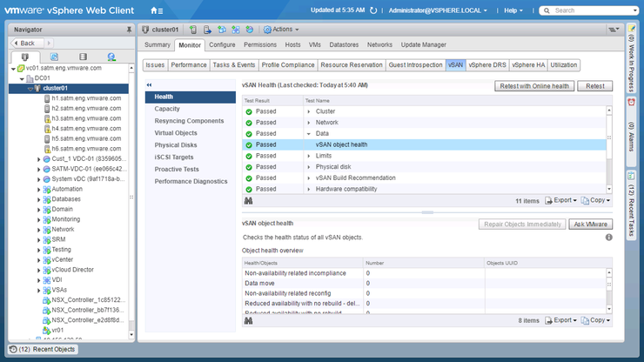Switch to Storage navigator view
644x362 pixels.
click(x=83, y=57)
